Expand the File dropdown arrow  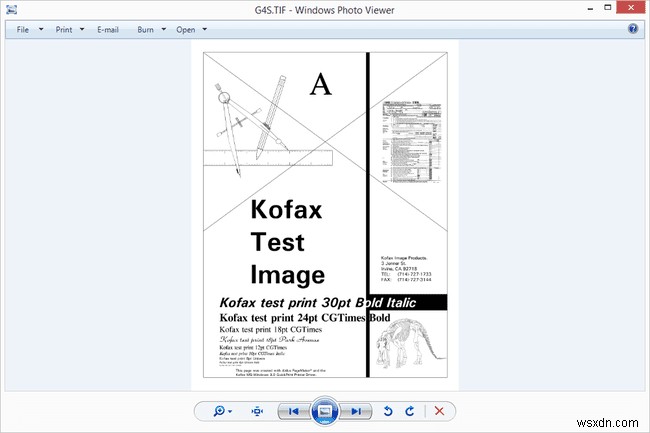(x=41, y=29)
